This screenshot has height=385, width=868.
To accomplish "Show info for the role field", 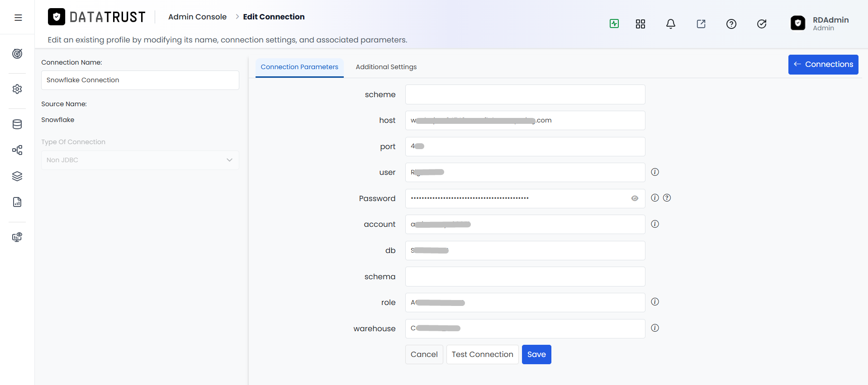I will tap(655, 301).
